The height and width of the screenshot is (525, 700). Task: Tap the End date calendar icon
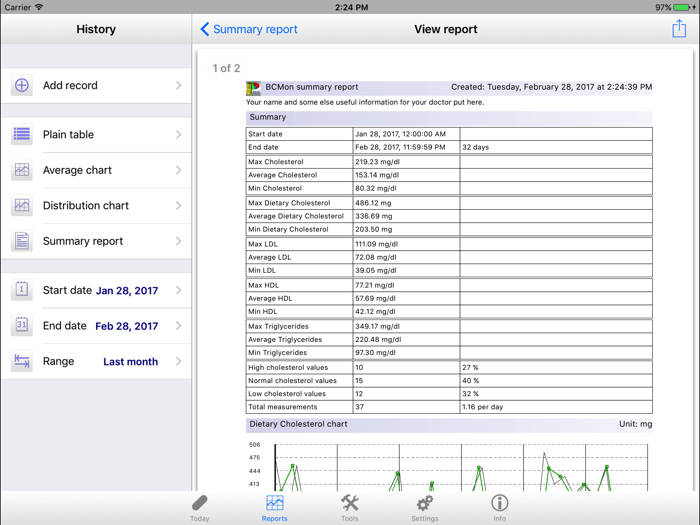pos(22,326)
